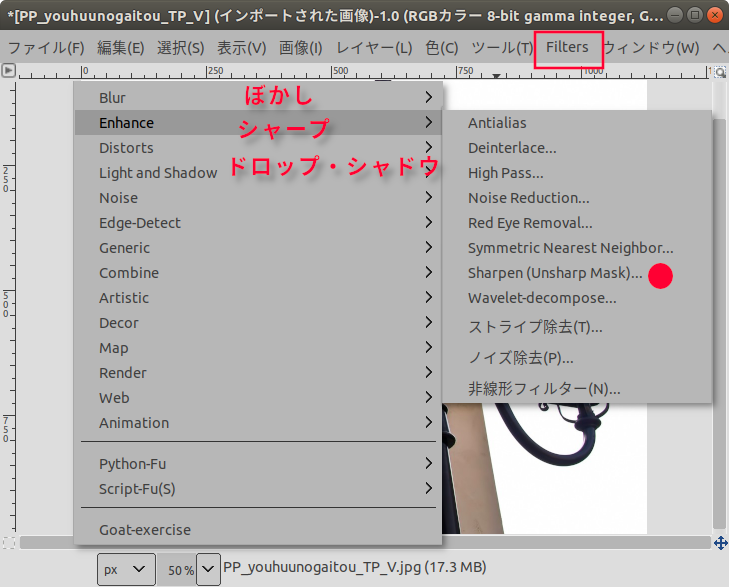
Task: Choose Deinterlace... from Enhance
Action: [x=577, y=148]
